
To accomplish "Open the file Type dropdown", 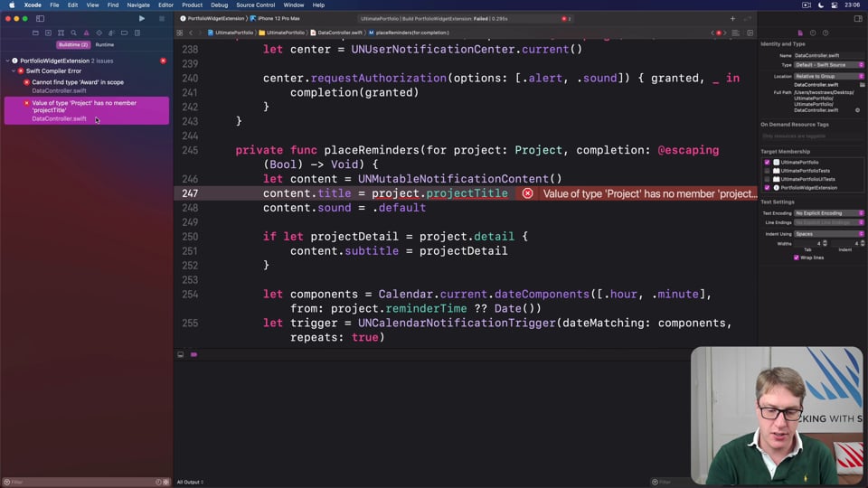I will click(829, 65).
